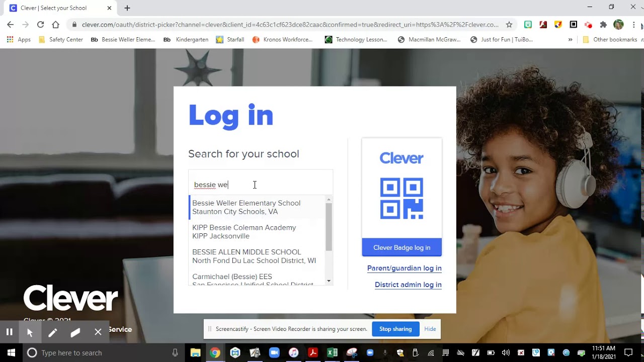Image resolution: width=644 pixels, height=362 pixels.
Task: Close the Clever Select your School tab
Action: tap(109, 8)
